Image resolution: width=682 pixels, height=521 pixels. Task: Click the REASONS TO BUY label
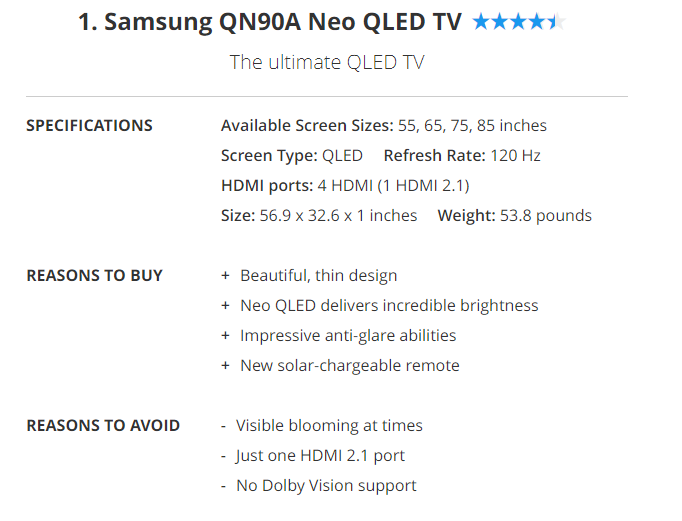[94, 276]
